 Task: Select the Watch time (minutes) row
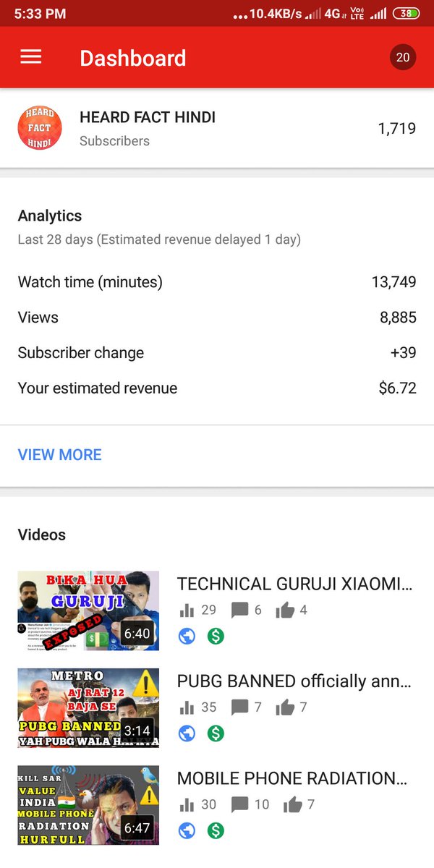[217, 281]
